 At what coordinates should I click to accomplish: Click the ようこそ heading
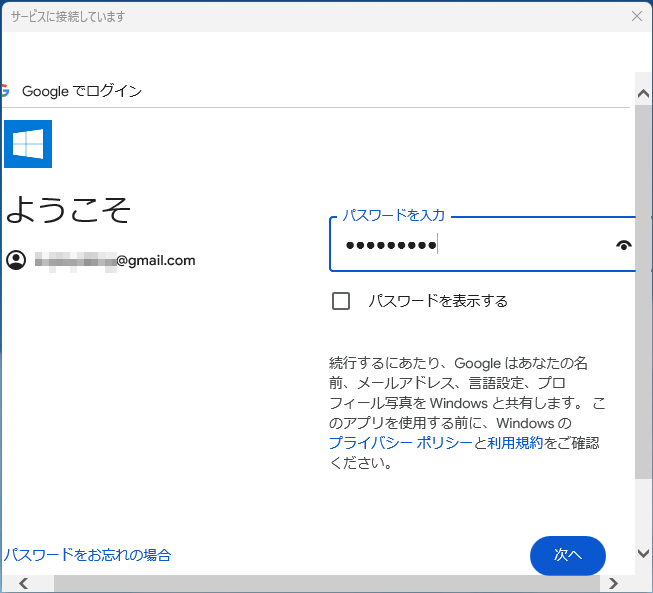(68, 210)
